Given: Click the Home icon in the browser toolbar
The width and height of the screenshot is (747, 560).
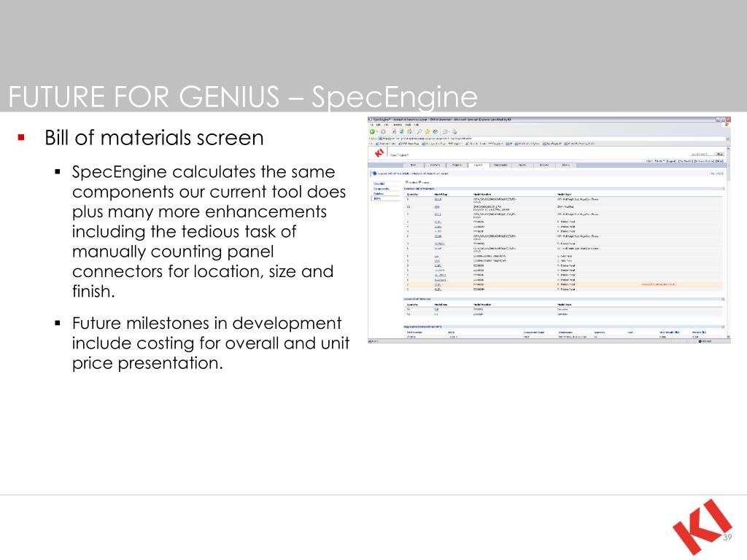Looking at the screenshot, I should coord(409,131).
